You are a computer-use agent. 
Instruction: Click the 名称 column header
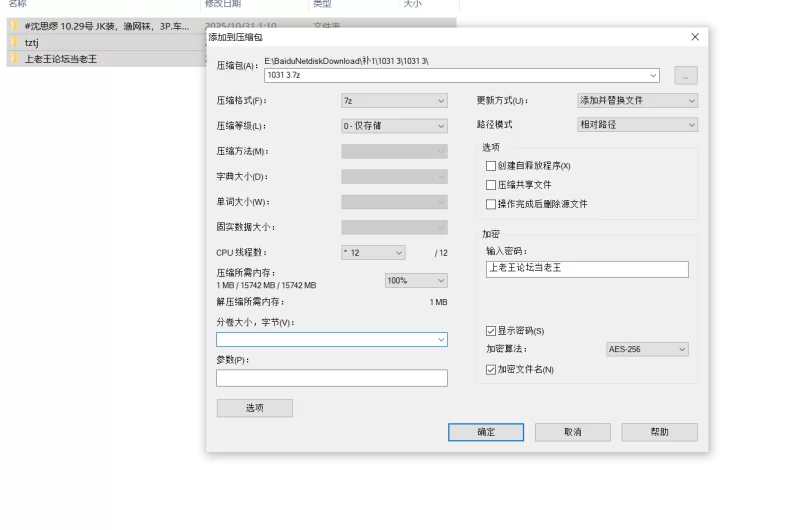click(17, 4)
